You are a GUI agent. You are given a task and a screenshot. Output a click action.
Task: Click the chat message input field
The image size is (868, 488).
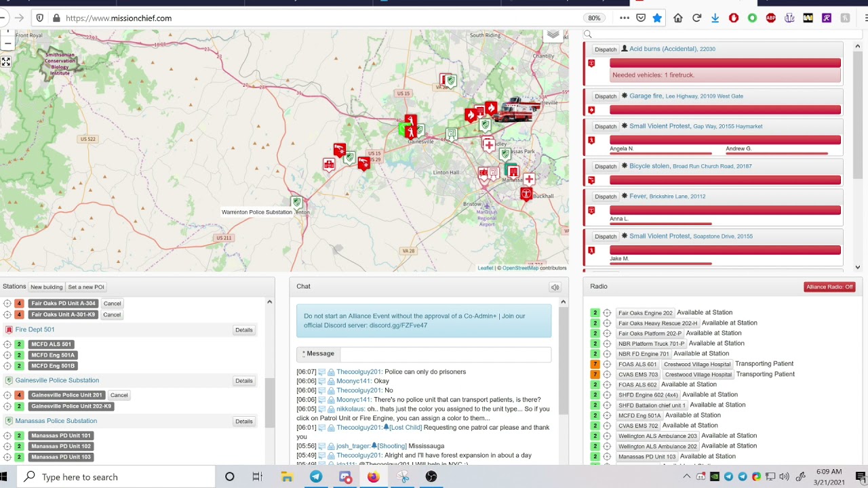[444, 353]
